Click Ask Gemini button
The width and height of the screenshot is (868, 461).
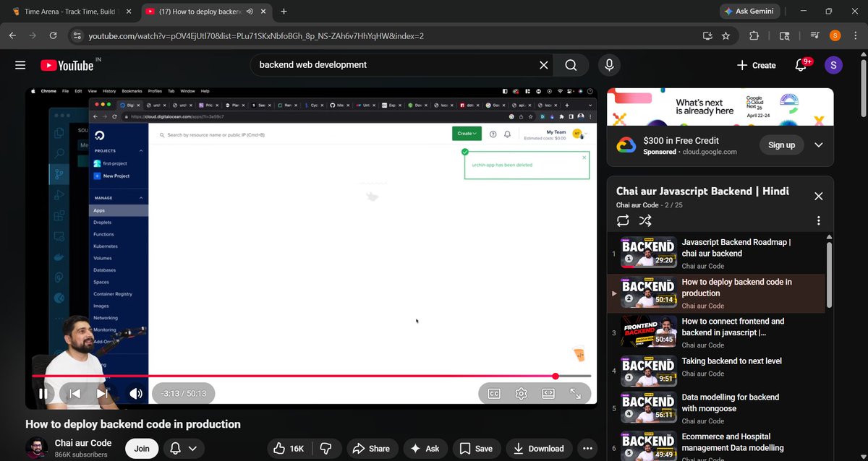coord(751,11)
